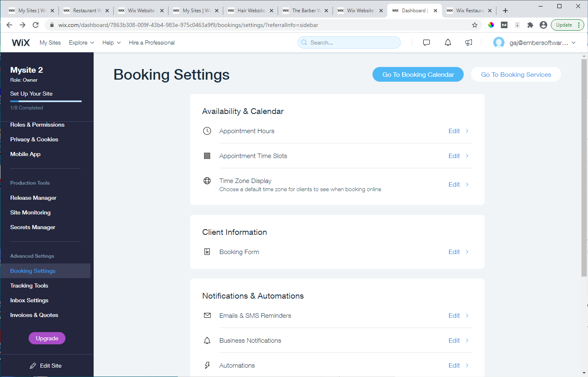Click the Emails & SMS Reminders envelope icon

(x=207, y=315)
